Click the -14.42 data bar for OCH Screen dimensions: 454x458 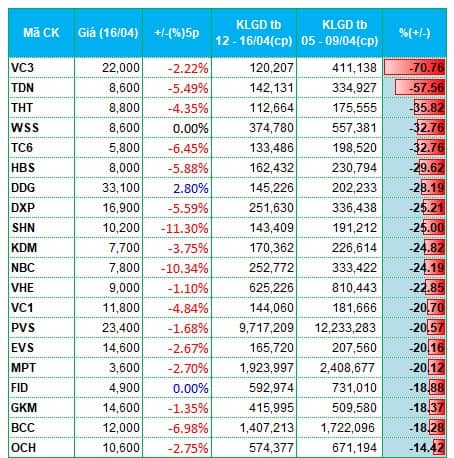pyautogui.click(x=439, y=448)
